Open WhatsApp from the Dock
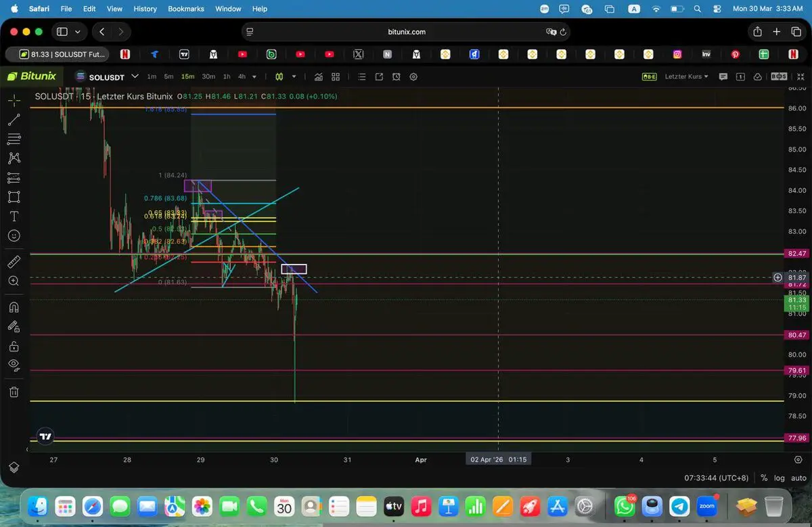 (625, 505)
